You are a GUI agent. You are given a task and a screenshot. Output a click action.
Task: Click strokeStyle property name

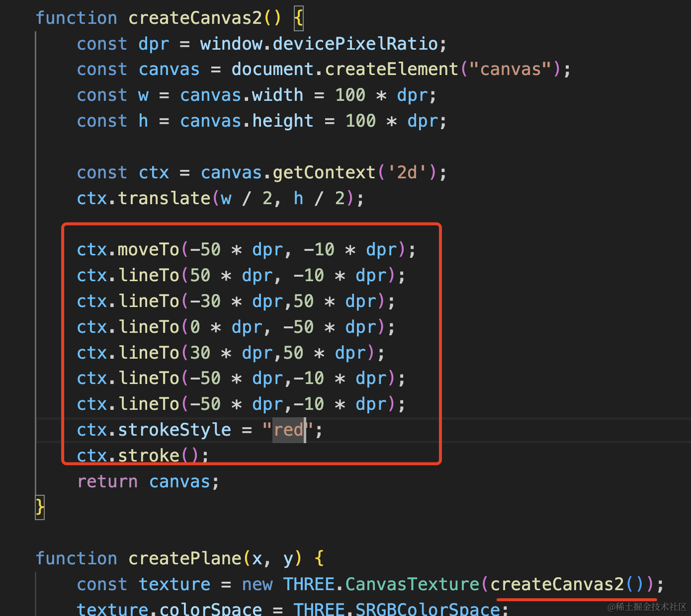coord(174,430)
